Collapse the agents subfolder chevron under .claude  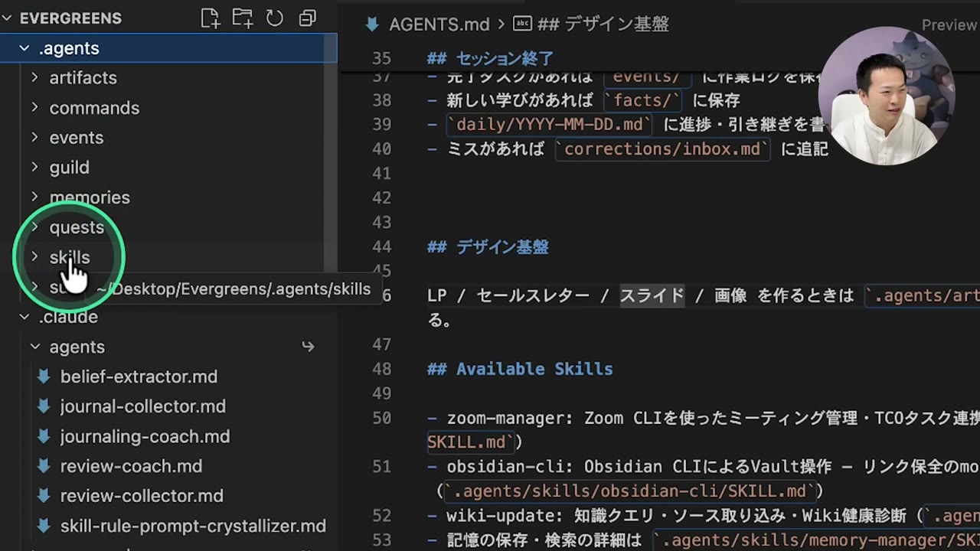coord(34,347)
